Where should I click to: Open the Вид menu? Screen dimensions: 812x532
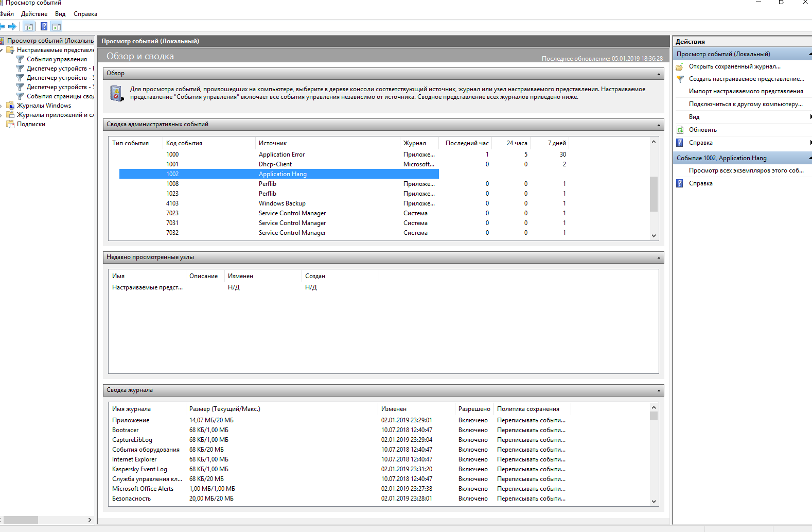[x=60, y=14]
